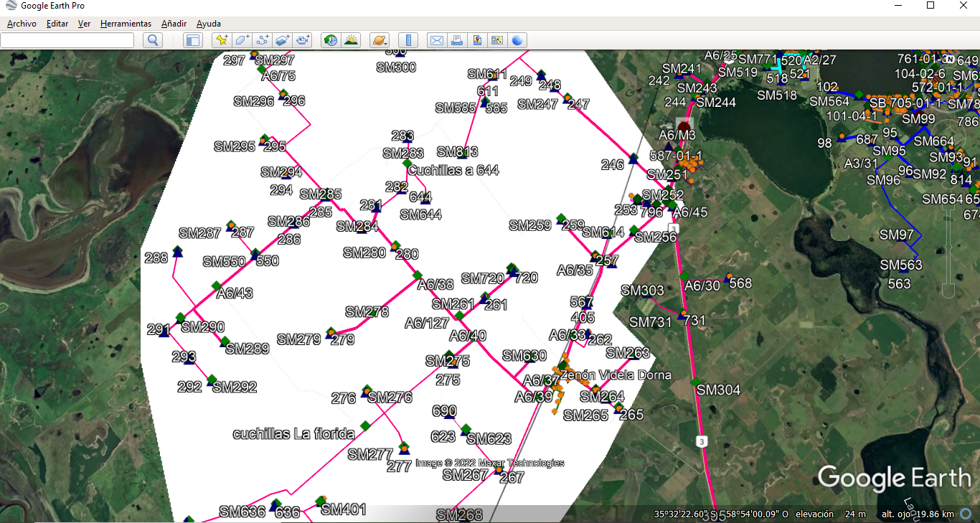This screenshot has height=523, width=980.
Task: Click the search magnifier button
Action: (152, 40)
